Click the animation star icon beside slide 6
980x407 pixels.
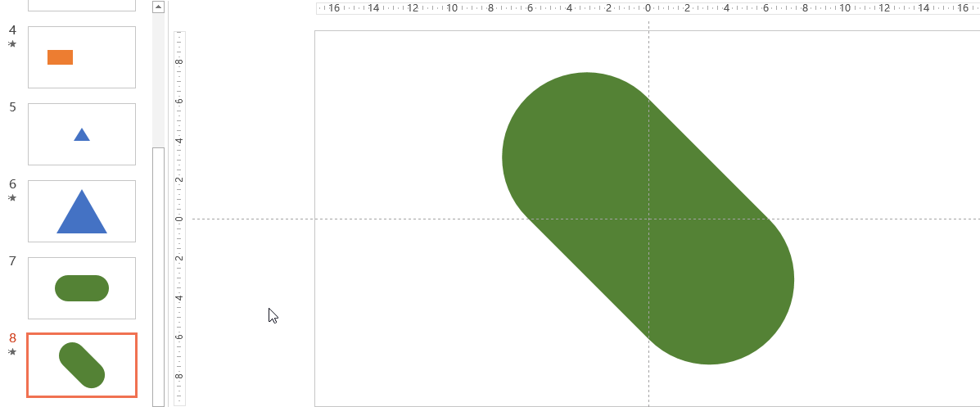click(12, 198)
